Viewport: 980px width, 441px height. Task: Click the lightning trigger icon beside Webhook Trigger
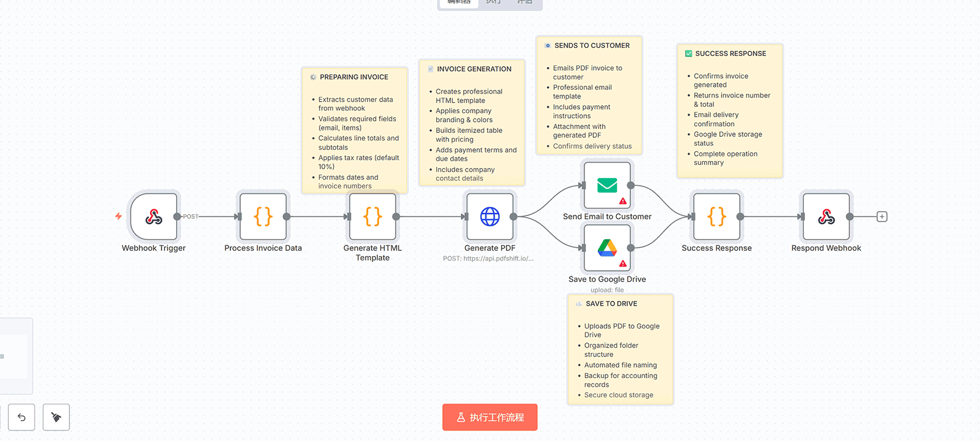point(118,216)
